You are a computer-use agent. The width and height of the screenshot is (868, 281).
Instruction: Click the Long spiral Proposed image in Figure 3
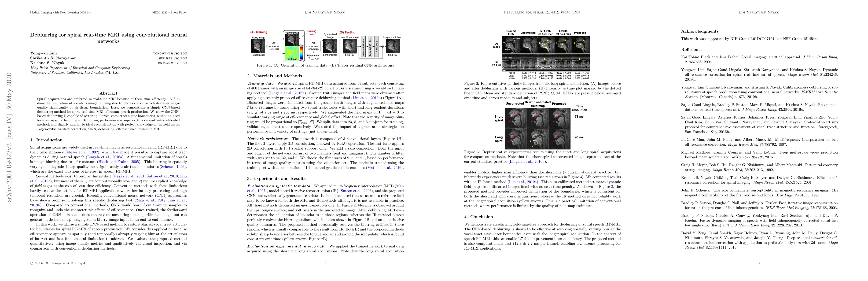(x=559, y=140)
